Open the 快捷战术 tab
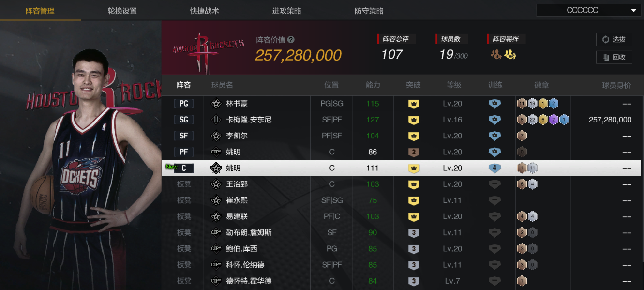This screenshot has height=290, width=644. pos(205,11)
